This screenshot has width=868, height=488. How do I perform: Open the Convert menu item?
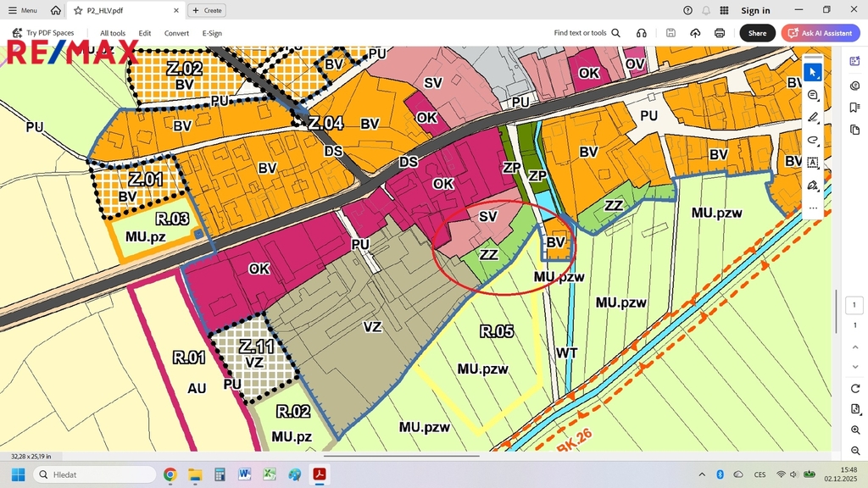pyautogui.click(x=176, y=33)
